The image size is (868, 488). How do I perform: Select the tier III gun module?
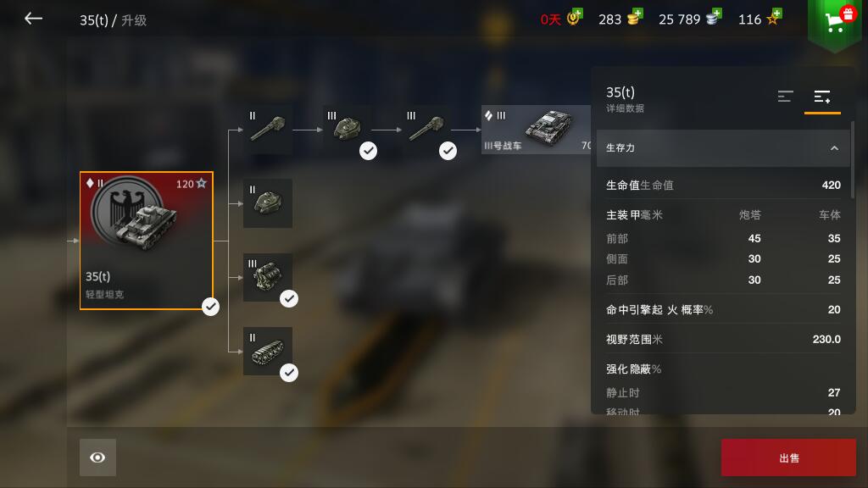pyautogui.click(x=427, y=130)
